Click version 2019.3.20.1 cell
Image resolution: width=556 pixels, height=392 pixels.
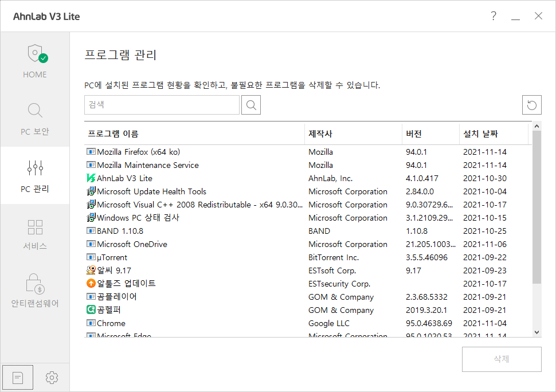tap(426, 310)
